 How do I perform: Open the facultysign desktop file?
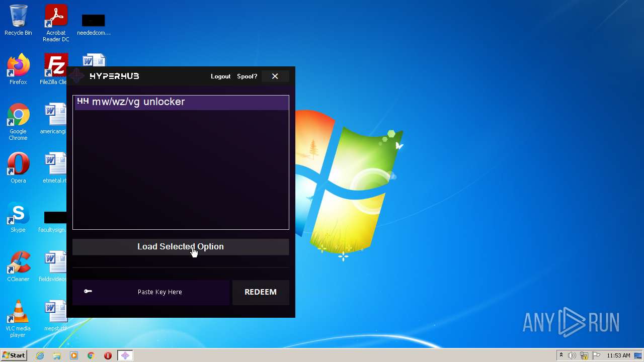53,221
